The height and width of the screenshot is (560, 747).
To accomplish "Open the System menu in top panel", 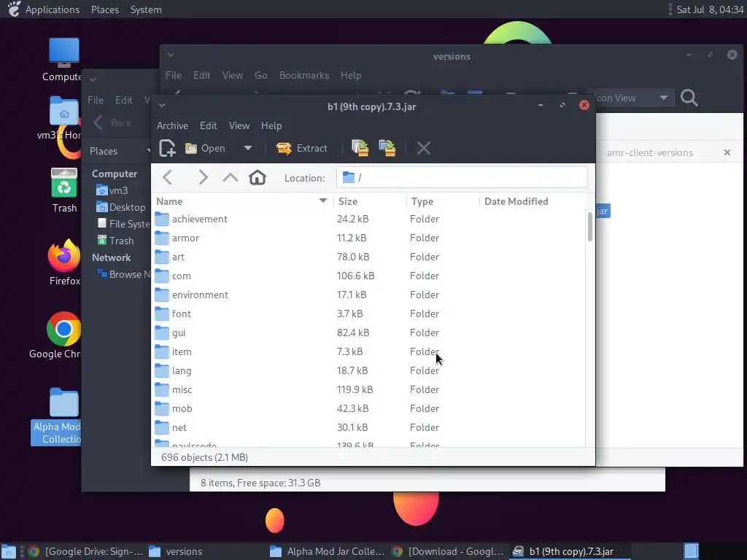I will click(146, 9).
